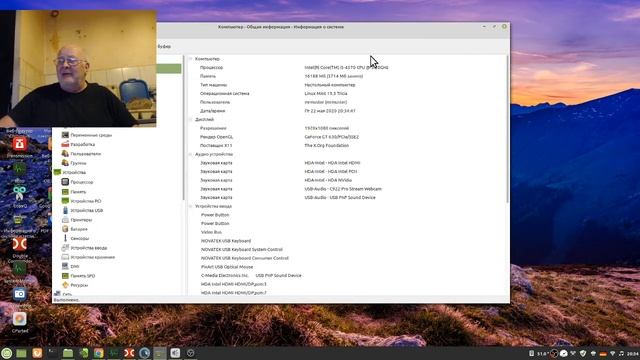This screenshot has width=640, height=360.
Task: Select the Сеть category in the sidebar
Action: pos(67,294)
